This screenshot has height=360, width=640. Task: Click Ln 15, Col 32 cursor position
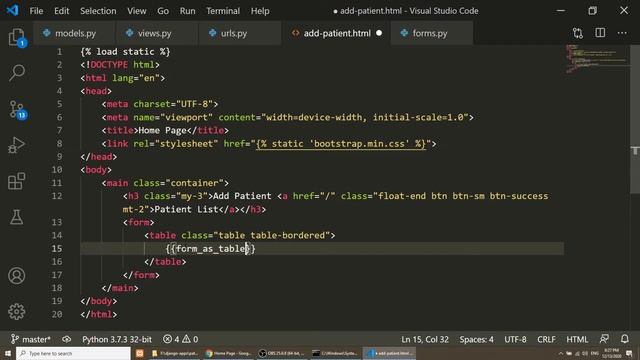[424, 339]
